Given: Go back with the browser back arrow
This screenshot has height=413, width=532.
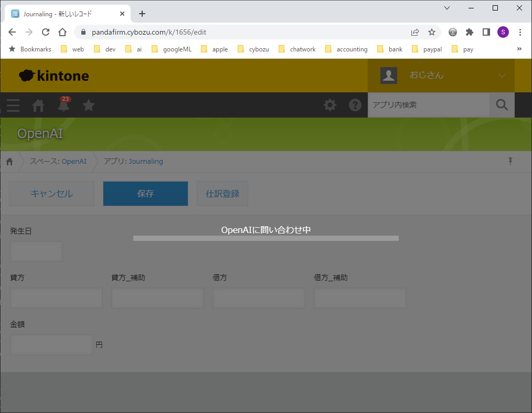Looking at the screenshot, I should [12, 32].
